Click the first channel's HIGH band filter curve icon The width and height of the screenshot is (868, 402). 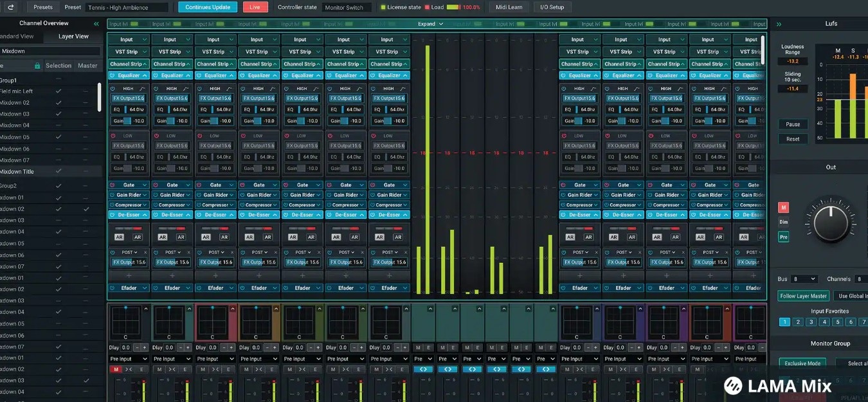point(143,88)
